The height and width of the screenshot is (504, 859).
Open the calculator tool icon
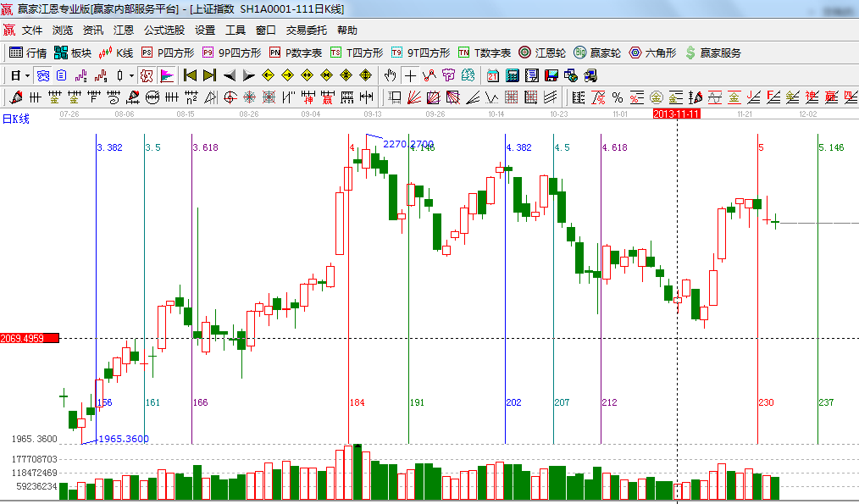(513, 75)
